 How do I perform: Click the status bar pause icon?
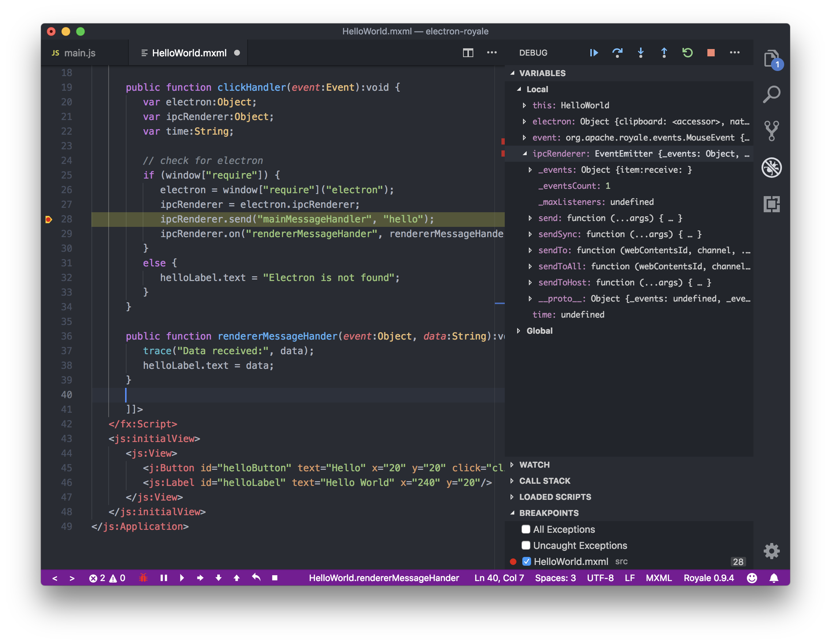163,578
